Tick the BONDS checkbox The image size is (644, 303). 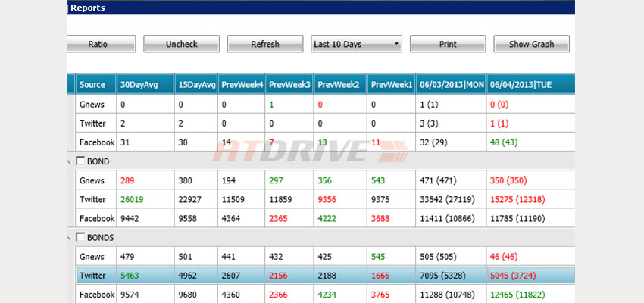click(81, 237)
